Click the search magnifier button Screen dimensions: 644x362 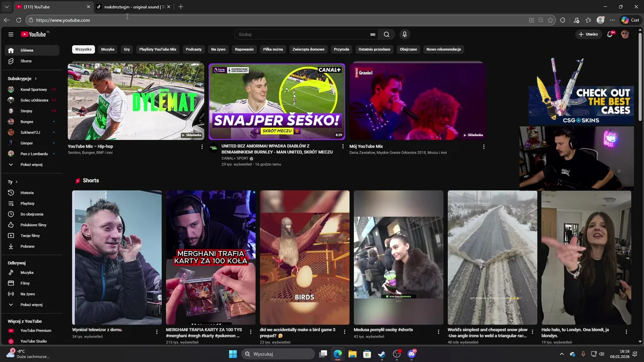pos(386,34)
